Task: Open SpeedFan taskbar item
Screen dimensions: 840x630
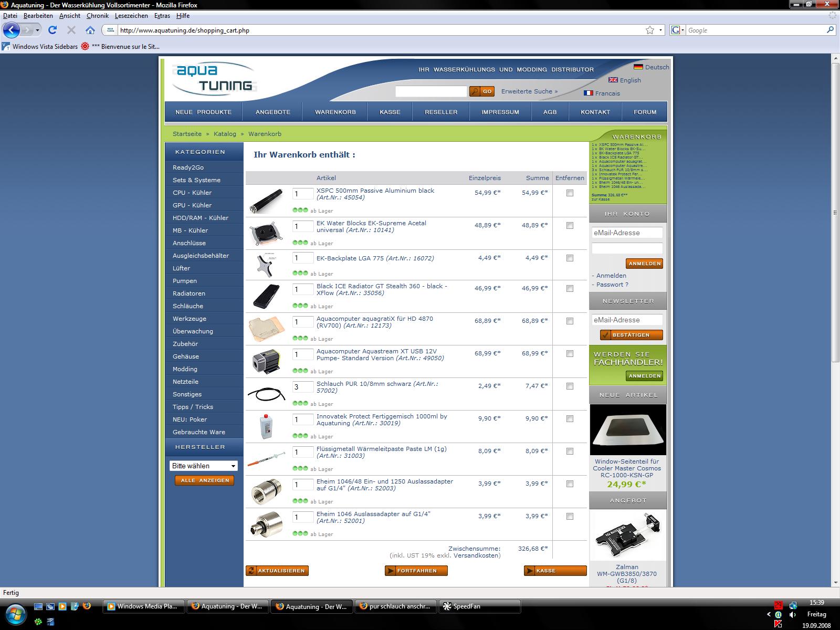Action: coord(480,606)
